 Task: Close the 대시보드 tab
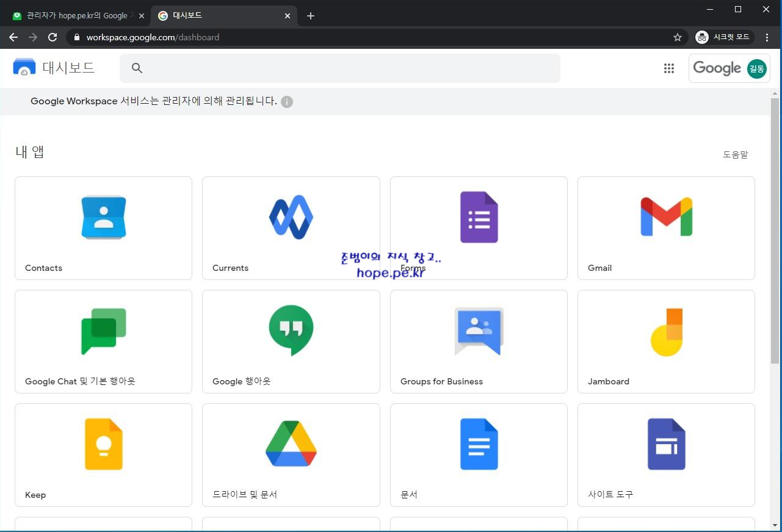[288, 16]
